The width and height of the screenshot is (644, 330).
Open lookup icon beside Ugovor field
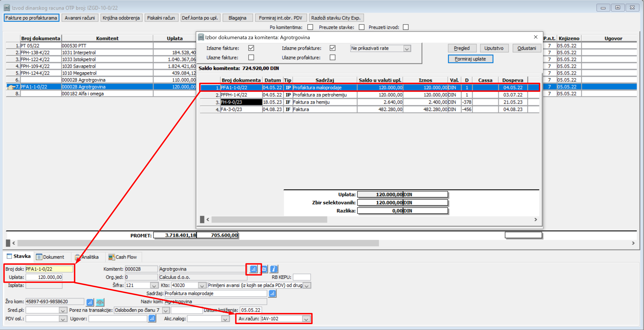[x=152, y=318]
